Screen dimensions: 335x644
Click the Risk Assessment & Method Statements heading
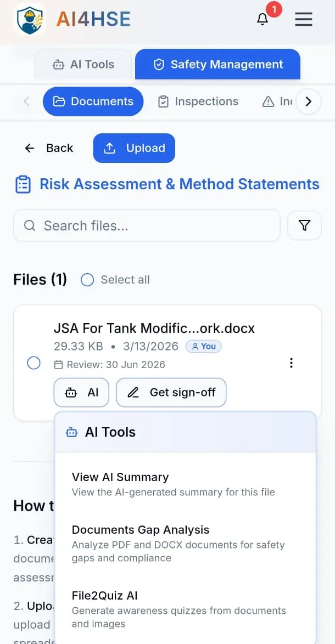point(179,184)
